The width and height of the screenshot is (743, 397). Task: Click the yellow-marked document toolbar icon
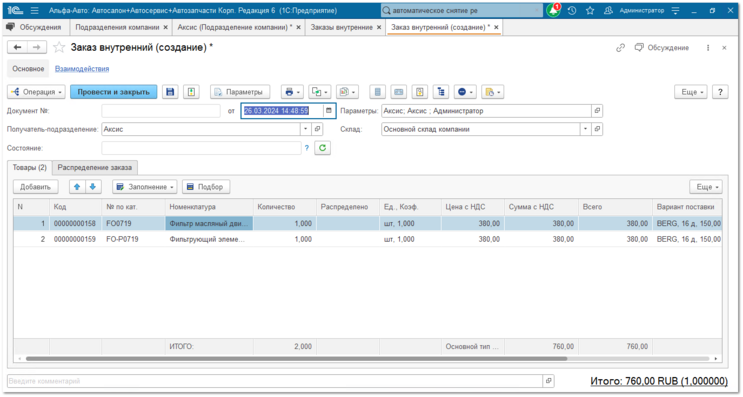[420, 92]
